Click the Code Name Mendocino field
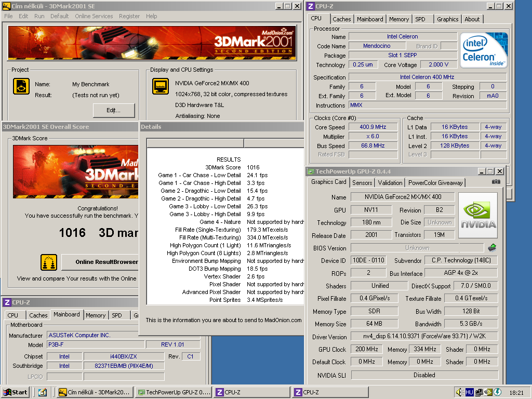532x399 pixels. coord(377,46)
